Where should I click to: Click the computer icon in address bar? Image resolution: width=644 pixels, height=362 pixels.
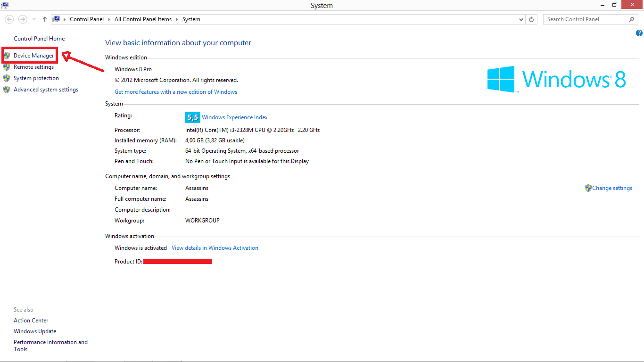point(57,19)
